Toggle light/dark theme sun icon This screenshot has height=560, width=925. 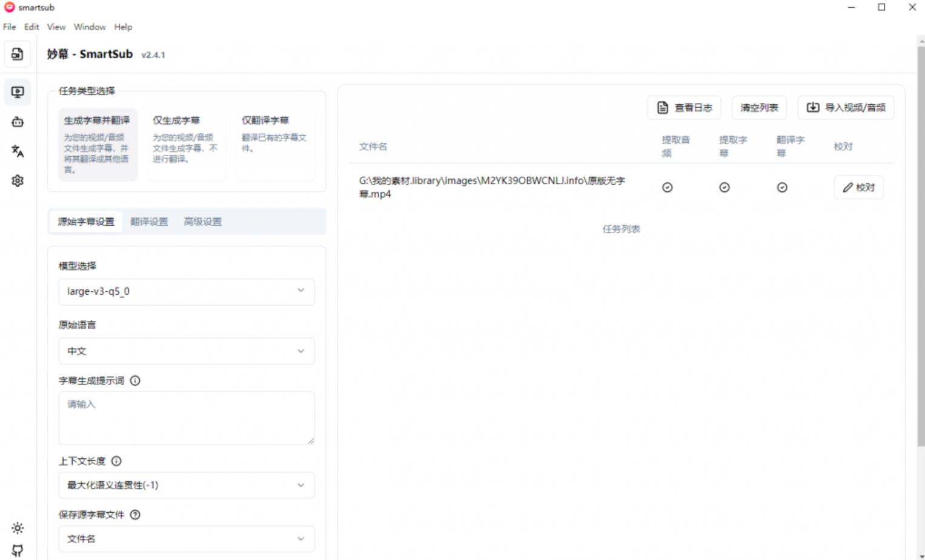tap(18, 528)
